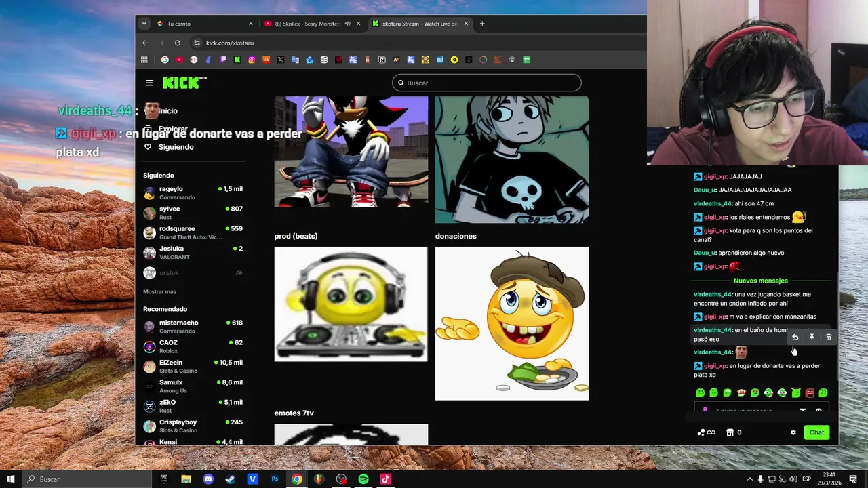
Task: Open misternacho recommended channel
Action: 193,327
